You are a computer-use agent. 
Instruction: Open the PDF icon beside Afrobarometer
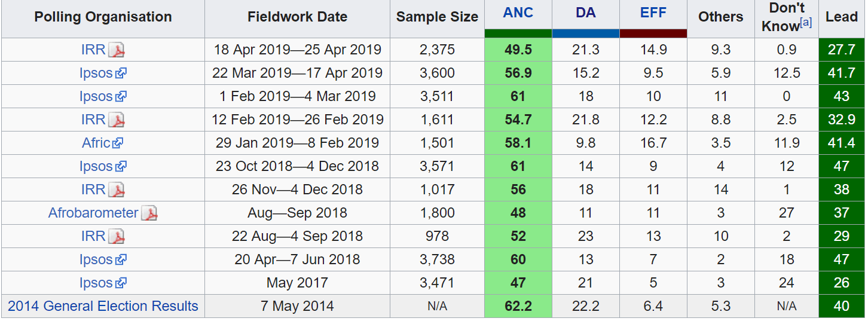pyautogui.click(x=149, y=213)
